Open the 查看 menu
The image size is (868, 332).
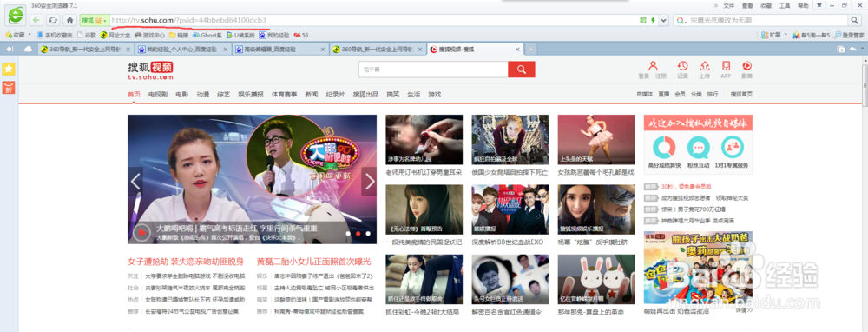(747, 5)
